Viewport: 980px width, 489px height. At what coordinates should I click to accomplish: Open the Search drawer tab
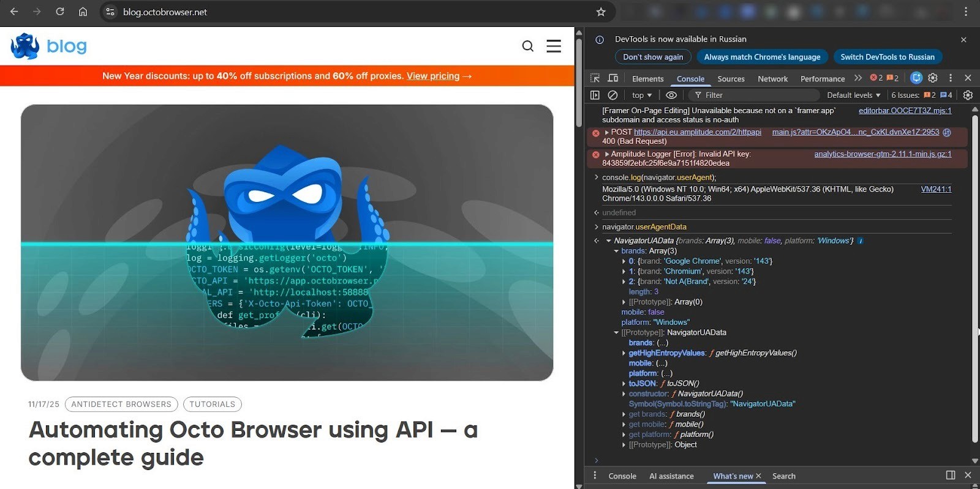click(783, 476)
